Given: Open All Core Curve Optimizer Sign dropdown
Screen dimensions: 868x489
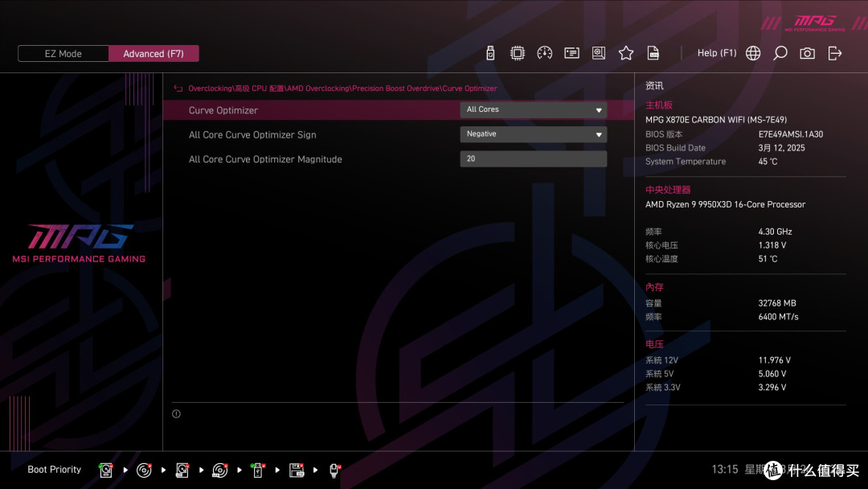Looking at the screenshot, I should tap(533, 134).
